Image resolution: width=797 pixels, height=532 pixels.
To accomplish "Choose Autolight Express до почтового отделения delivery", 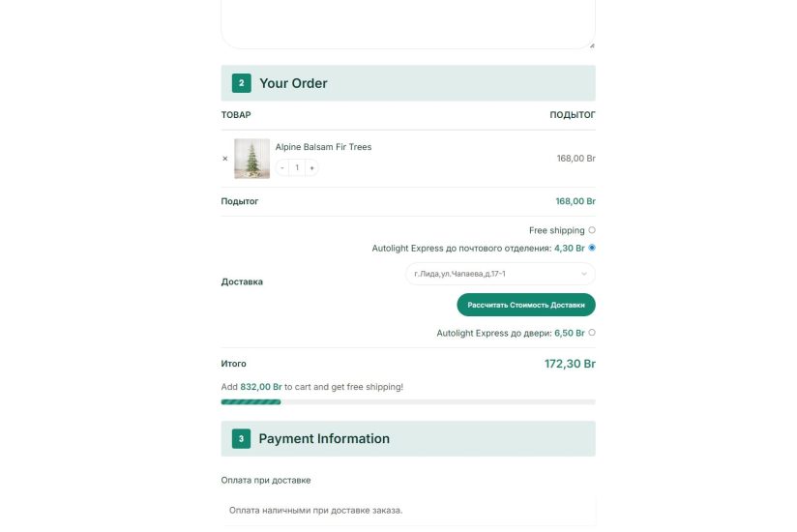I will click(592, 248).
